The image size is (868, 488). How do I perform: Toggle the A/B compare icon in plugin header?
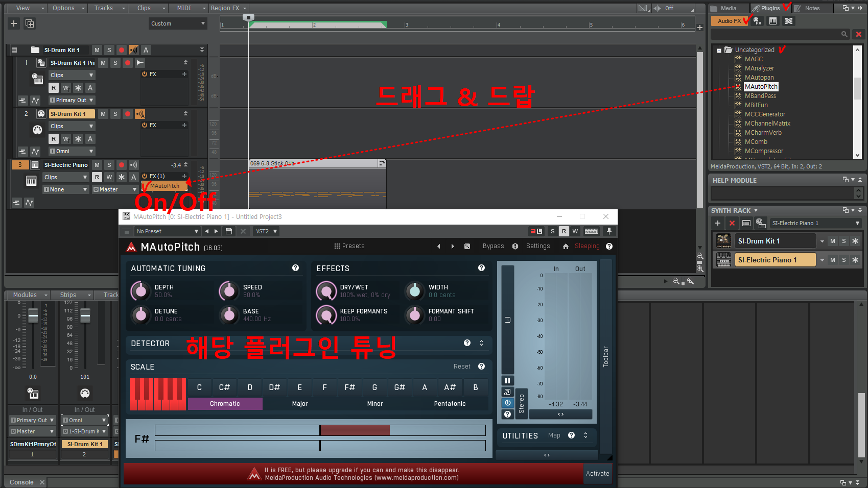(536, 231)
